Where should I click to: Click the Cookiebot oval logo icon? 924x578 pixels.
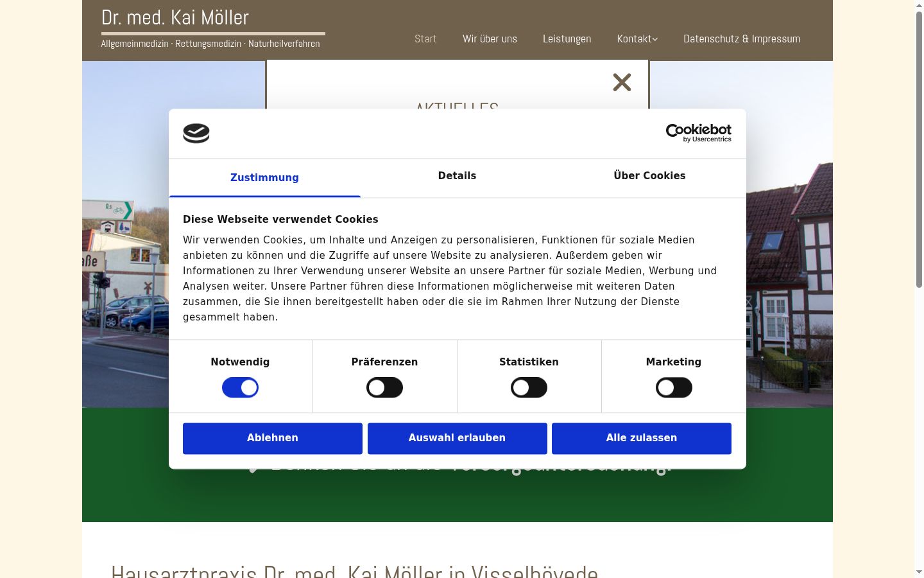click(x=196, y=134)
